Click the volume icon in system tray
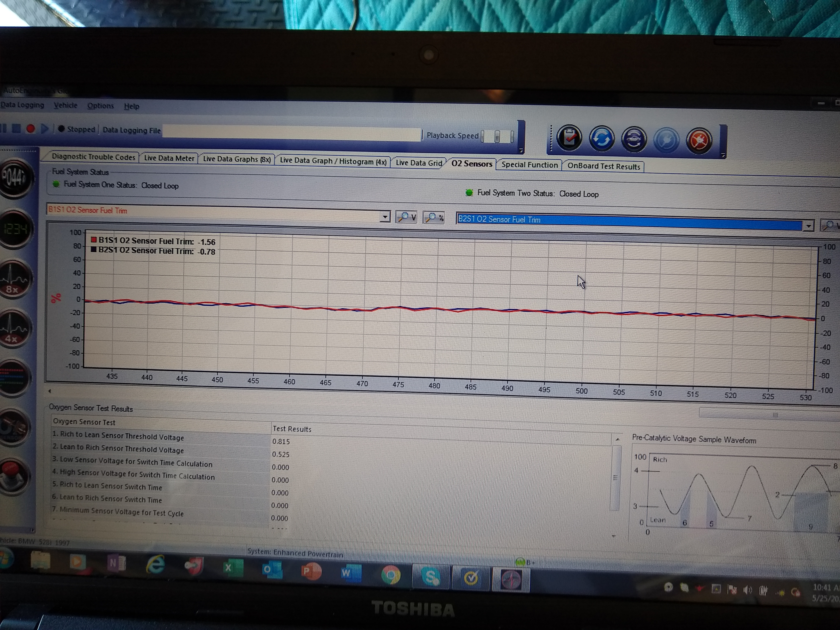 [748, 590]
